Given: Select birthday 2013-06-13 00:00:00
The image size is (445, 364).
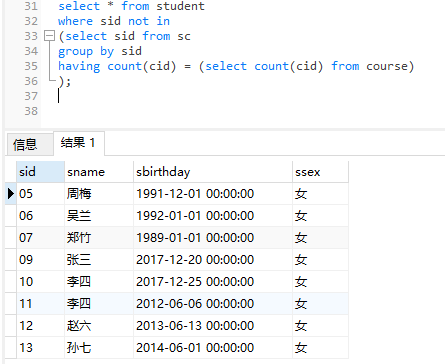Looking at the screenshot, I should 213,326.
